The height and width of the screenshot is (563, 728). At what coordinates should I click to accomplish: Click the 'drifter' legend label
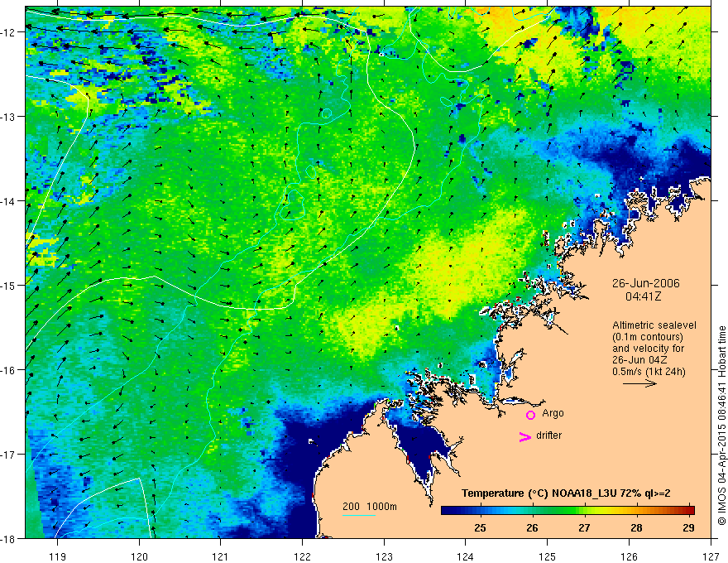tap(548, 435)
